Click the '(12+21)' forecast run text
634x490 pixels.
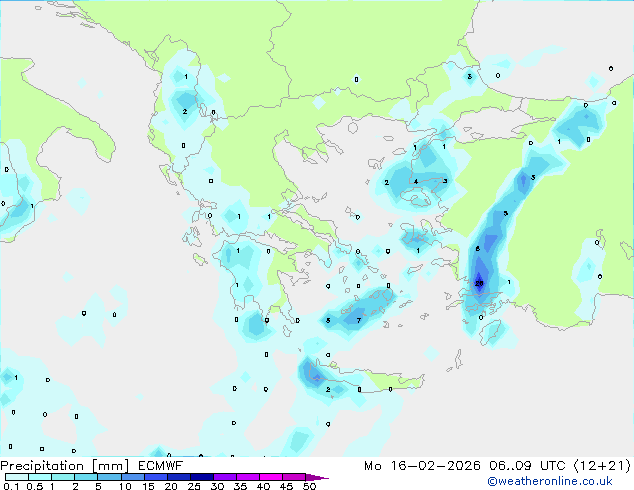tap(602, 466)
